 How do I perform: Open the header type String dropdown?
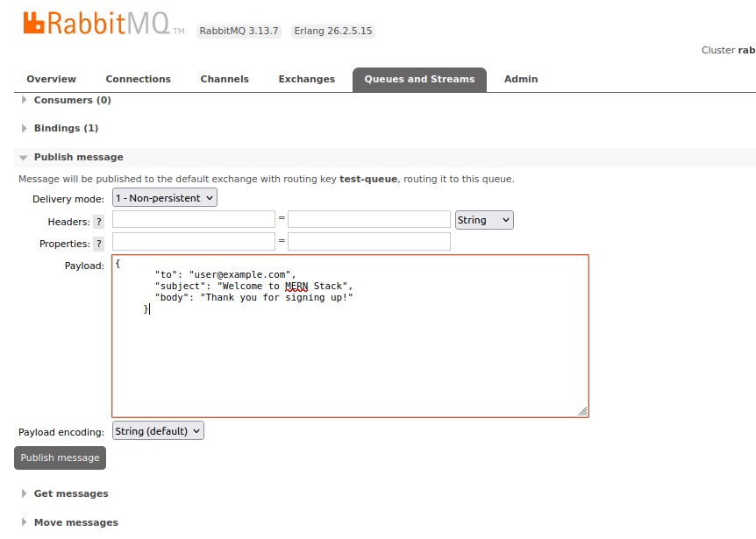[x=484, y=220]
